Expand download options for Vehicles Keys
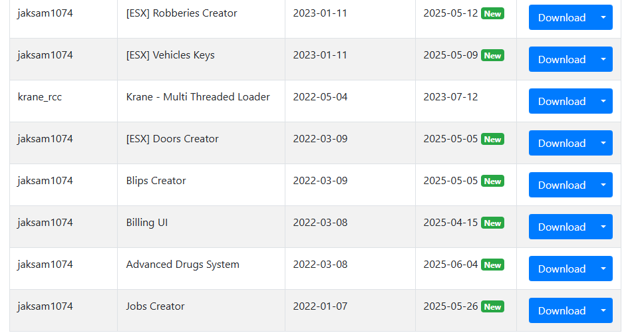 pyautogui.click(x=603, y=59)
